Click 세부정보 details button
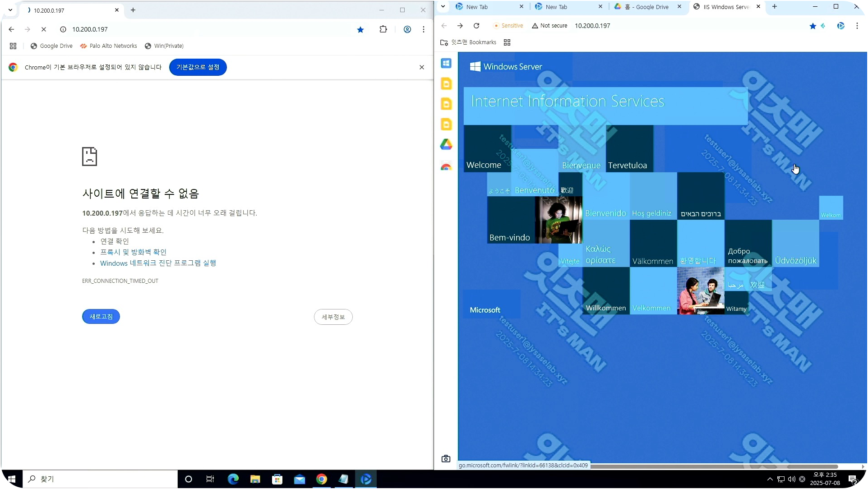 coord(333,317)
